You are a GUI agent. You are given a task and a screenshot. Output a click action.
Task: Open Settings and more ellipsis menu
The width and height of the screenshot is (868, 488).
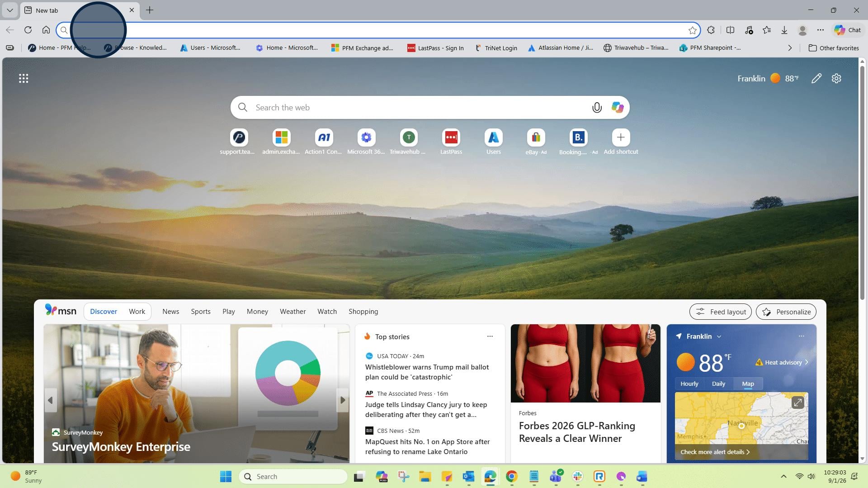pyautogui.click(x=821, y=30)
